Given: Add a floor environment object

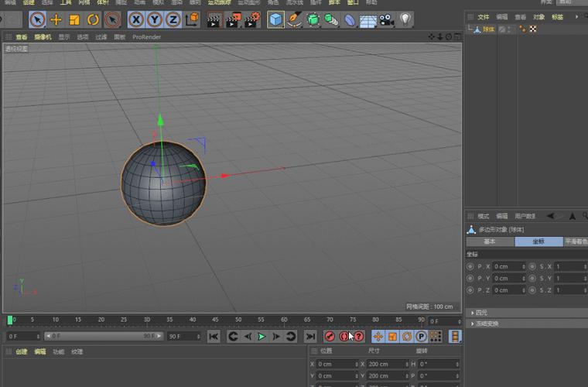Looking at the screenshot, I should tap(368, 20).
